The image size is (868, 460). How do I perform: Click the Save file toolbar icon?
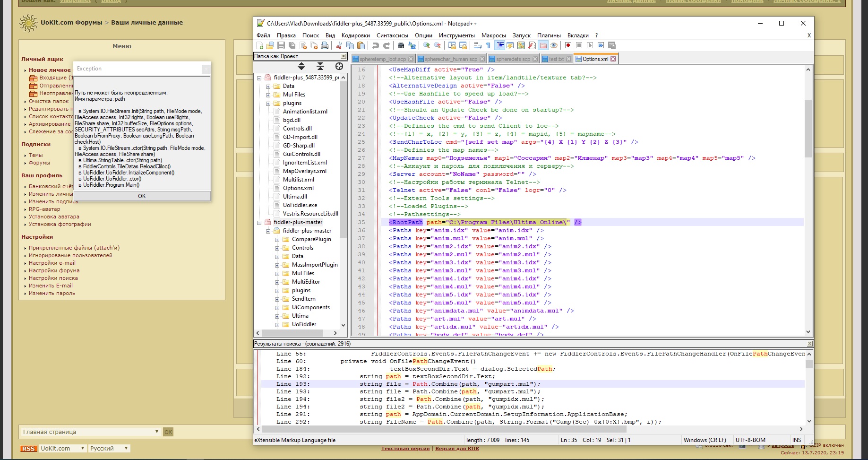281,45
